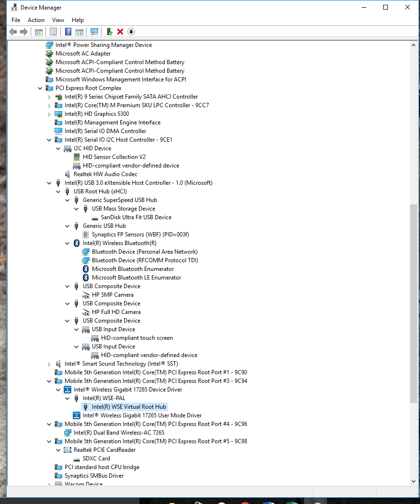
Task: Maximize the Device Manager window
Action: tap(386, 7)
